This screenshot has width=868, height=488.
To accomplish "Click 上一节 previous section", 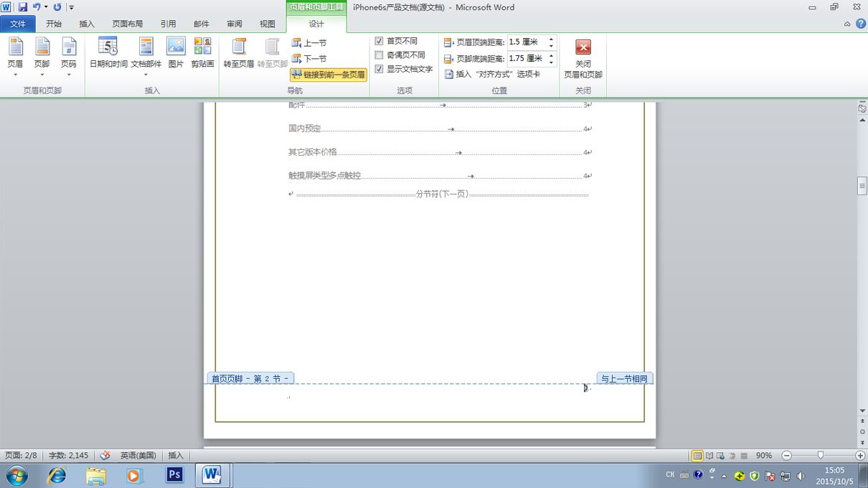I will [x=309, y=43].
